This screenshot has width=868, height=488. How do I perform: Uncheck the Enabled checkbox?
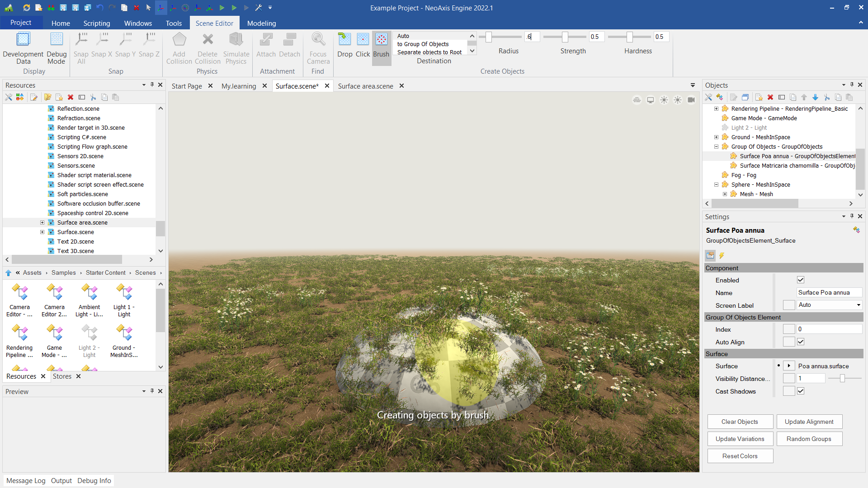click(x=801, y=280)
